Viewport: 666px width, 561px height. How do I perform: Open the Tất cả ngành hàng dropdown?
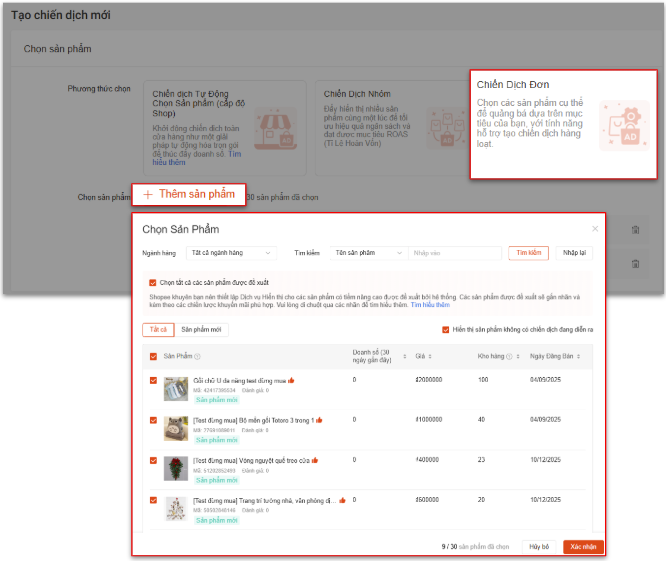[x=231, y=253]
